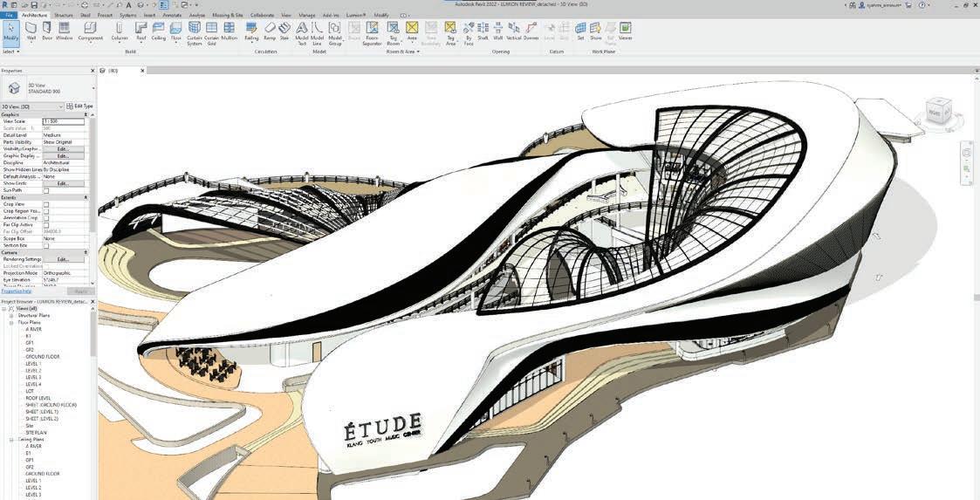
Task: Toggle the Section Box checkbox
Action: (x=45, y=245)
